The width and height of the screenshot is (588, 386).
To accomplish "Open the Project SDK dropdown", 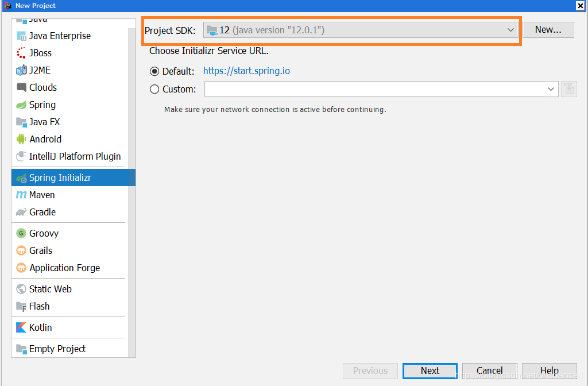I will pyautogui.click(x=361, y=30).
